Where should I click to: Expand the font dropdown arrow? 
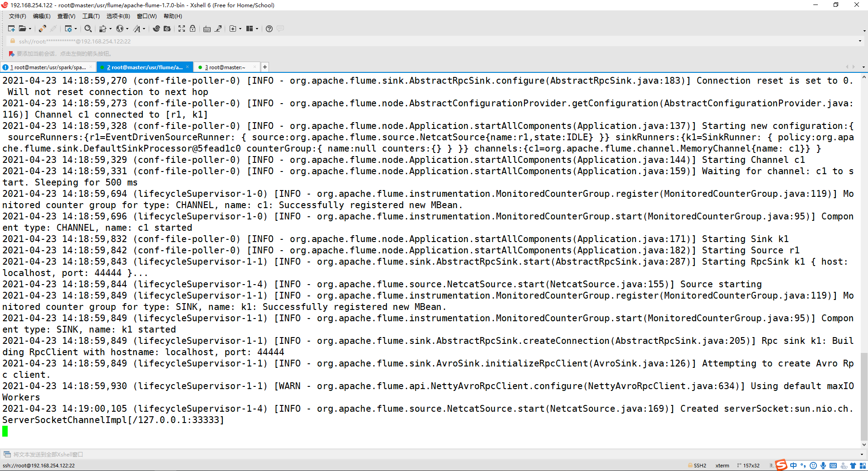point(144,29)
